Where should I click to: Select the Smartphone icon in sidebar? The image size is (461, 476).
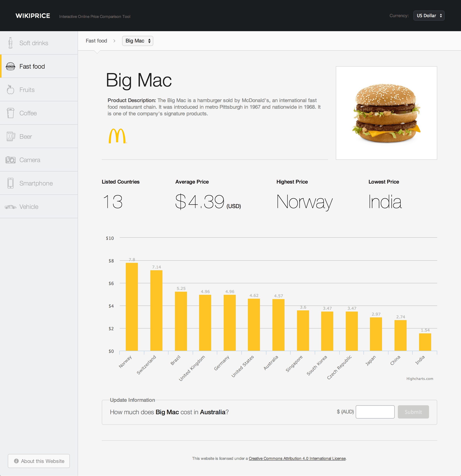11,183
